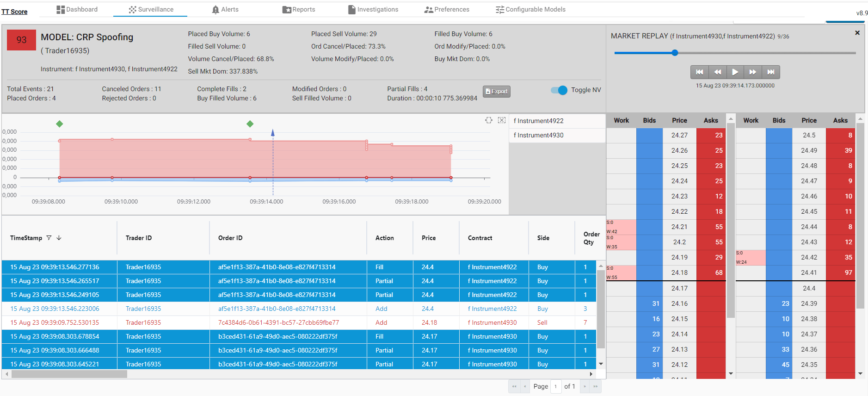Click the TimeStamp filter funnel icon
The image size is (868, 396).
(49, 238)
